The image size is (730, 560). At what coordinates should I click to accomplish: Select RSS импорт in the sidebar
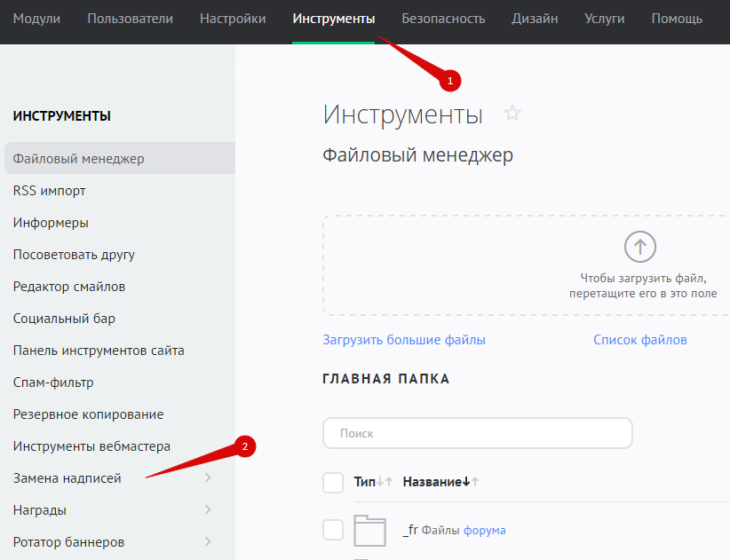click(x=50, y=191)
